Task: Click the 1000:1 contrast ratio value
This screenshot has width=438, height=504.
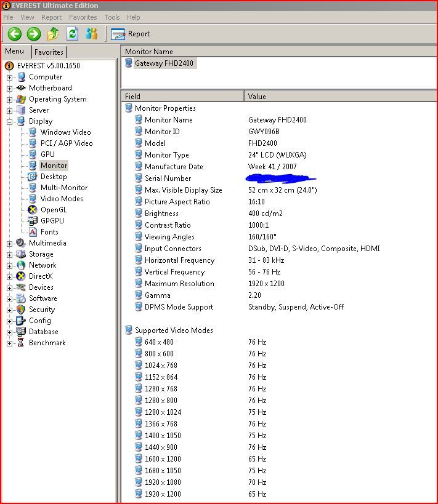Action: point(258,225)
